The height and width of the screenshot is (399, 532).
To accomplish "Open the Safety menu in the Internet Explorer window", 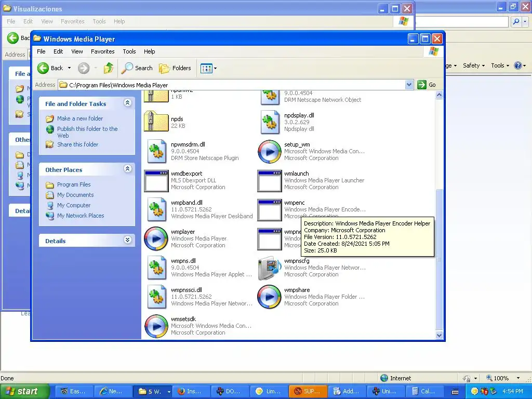I will (474, 65).
